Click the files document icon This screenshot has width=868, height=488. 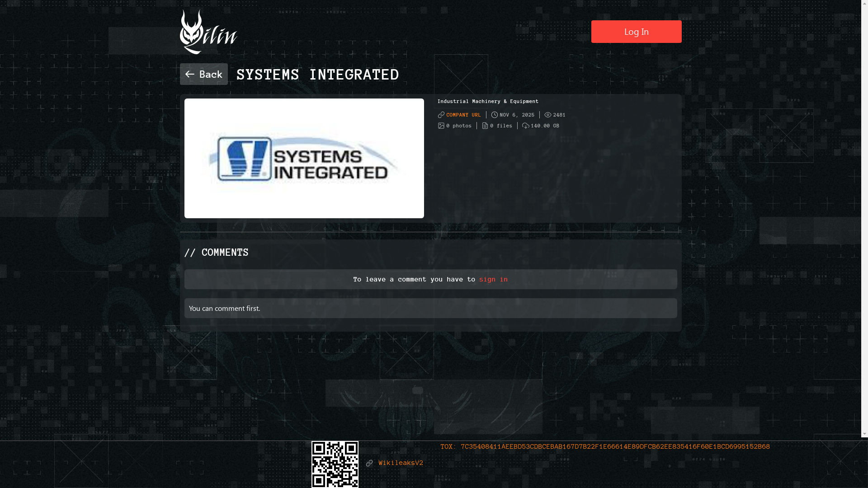[485, 126]
